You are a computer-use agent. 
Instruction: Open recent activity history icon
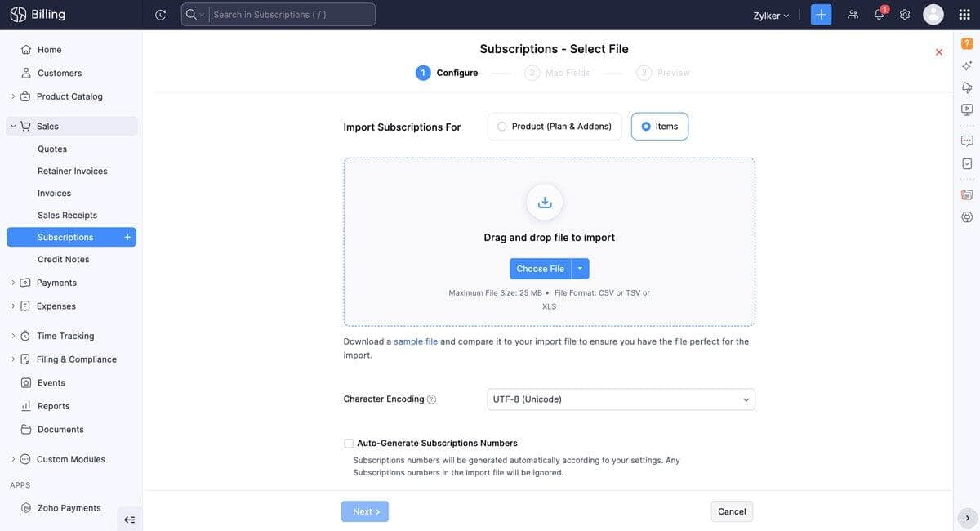click(161, 15)
